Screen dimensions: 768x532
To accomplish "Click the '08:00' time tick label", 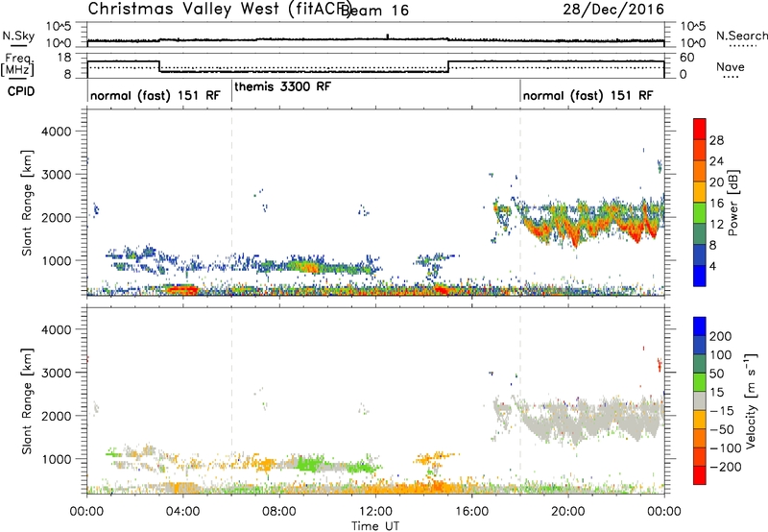I will [x=279, y=512].
